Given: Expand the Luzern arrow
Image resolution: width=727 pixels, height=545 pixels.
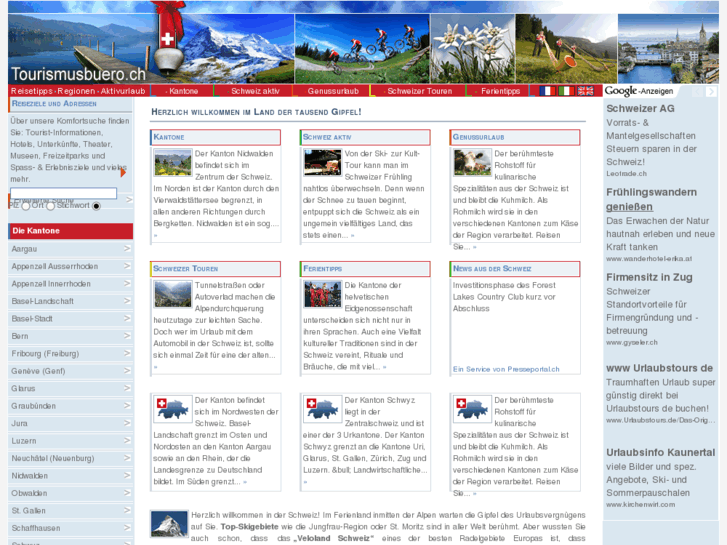Looking at the screenshot, I should coord(127,441).
